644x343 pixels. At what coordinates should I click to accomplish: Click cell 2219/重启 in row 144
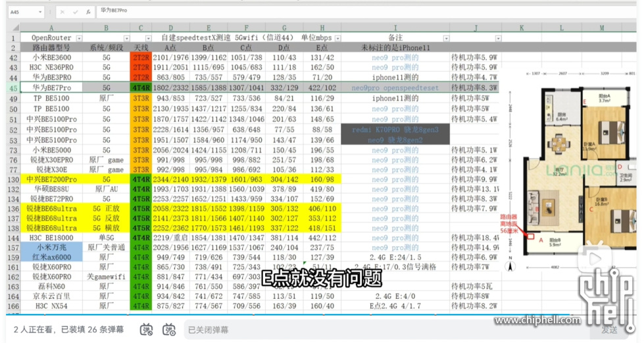(x=171, y=238)
